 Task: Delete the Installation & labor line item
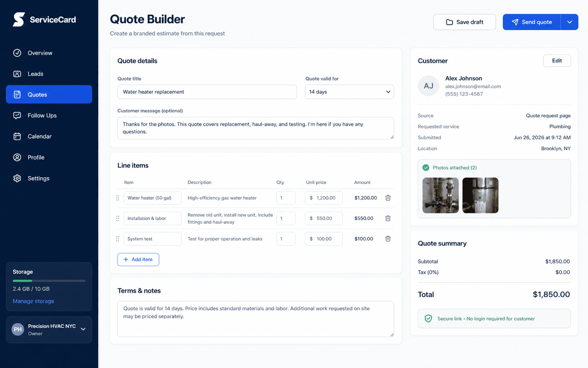(388, 218)
